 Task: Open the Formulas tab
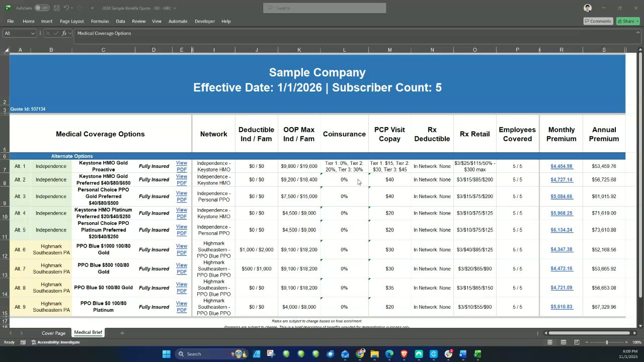(100, 21)
